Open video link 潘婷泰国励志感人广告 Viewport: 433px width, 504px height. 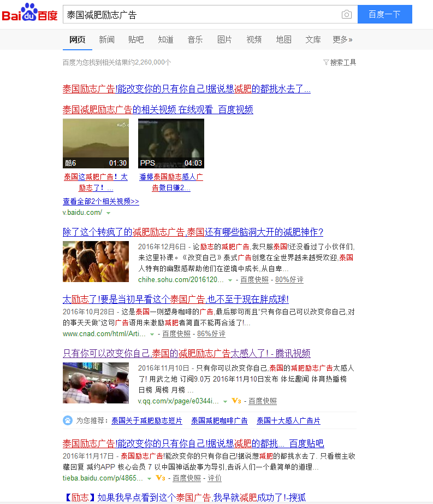click(x=171, y=182)
